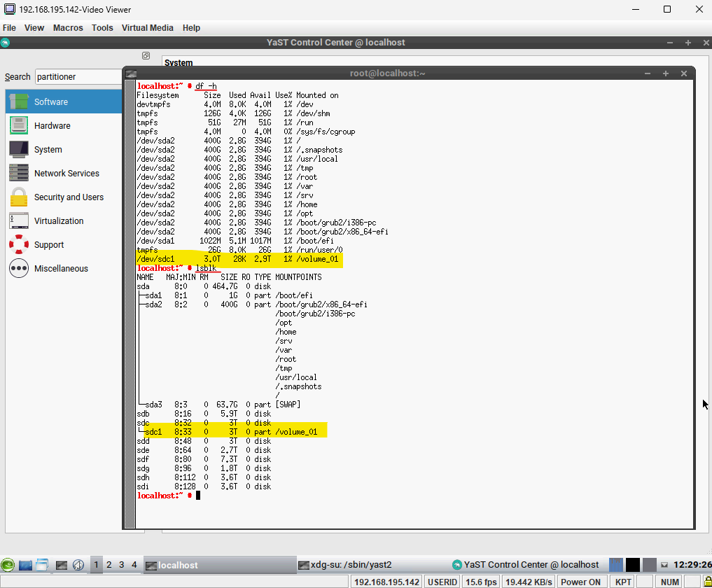Click the gray memory monitor box in tray
712x588 pixels.
click(649, 565)
